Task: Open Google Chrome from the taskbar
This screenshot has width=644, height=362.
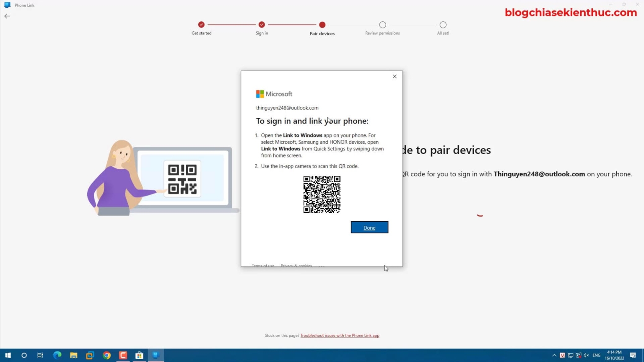Action: tap(106, 355)
